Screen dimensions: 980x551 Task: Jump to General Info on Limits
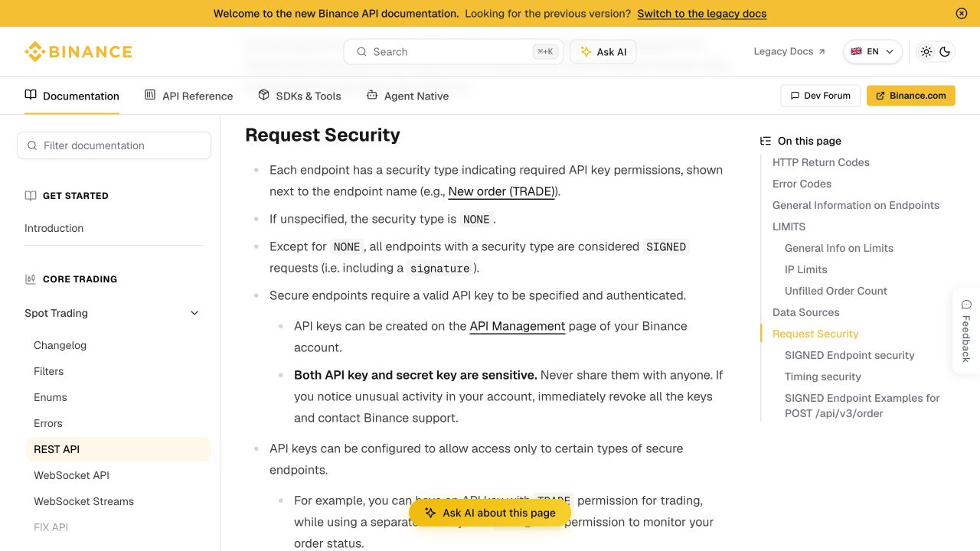click(839, 248)
